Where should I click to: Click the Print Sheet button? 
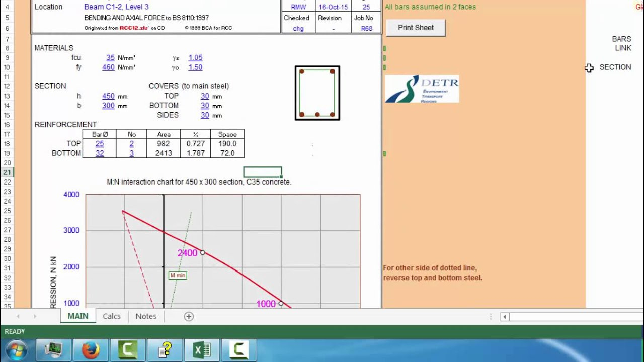click(x=416, y=28)
